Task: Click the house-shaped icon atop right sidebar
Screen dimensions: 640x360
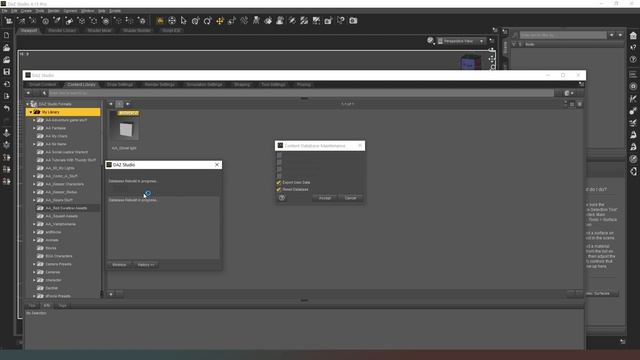Action: 633,36
